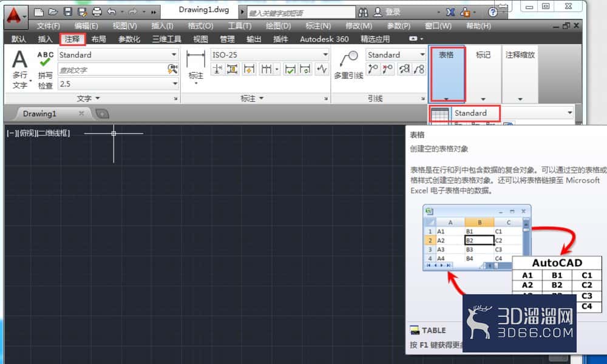
Task: Click the Open file folder icon
Action: tap(53, 12)
